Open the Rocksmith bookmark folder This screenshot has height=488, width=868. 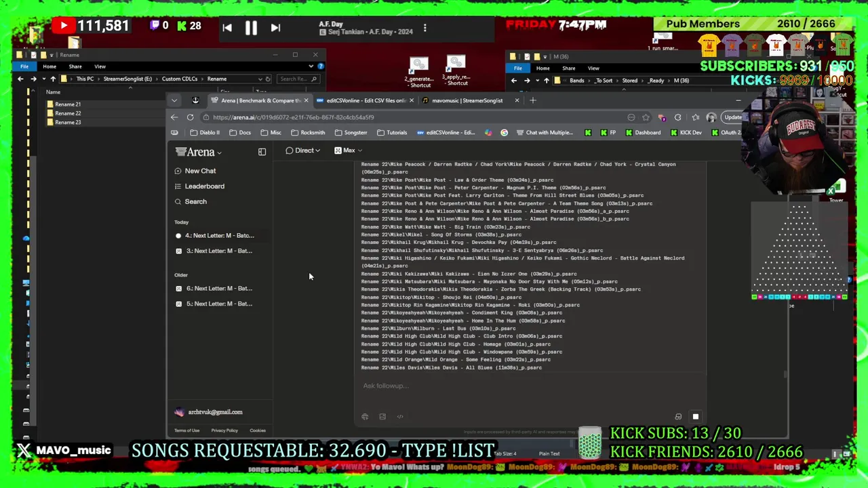309,133
